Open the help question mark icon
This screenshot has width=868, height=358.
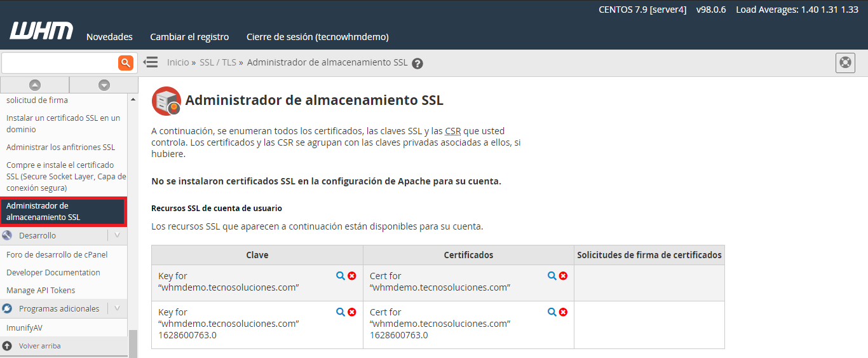[417, 63]
